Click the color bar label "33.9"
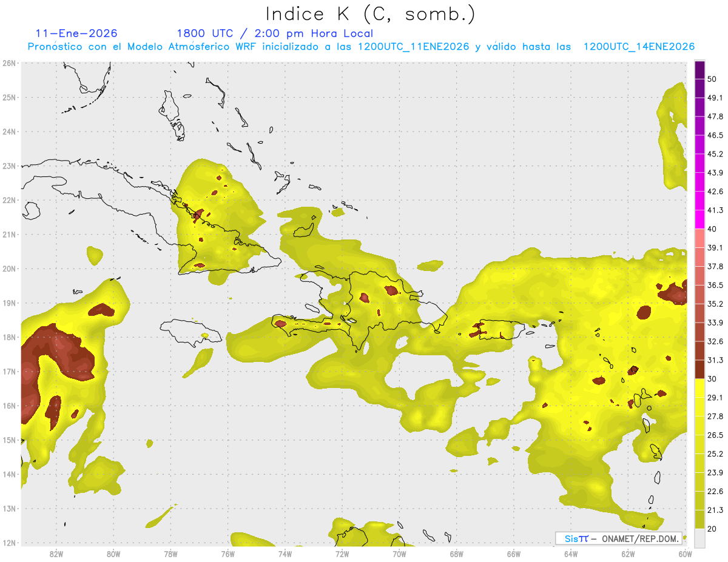The width and height of the screenshot is (728, 562). point(715,323)
